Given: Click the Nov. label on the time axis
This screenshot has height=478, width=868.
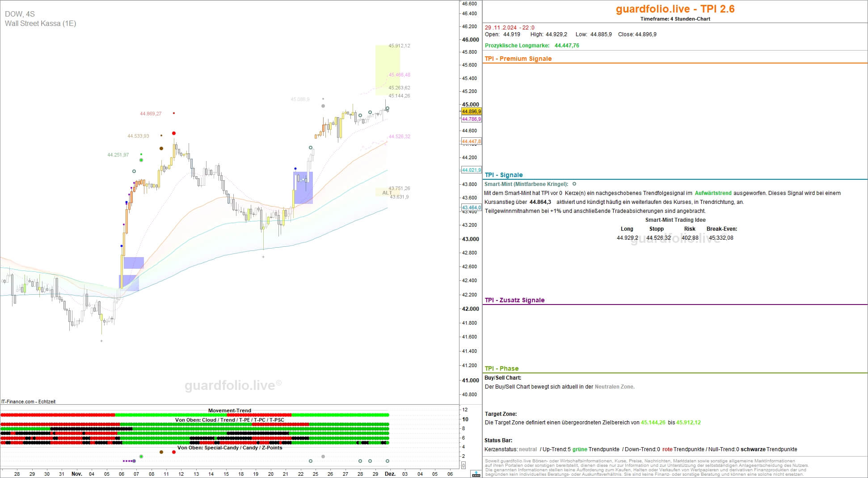Looking at the screenshot, I should coord(77,474).
